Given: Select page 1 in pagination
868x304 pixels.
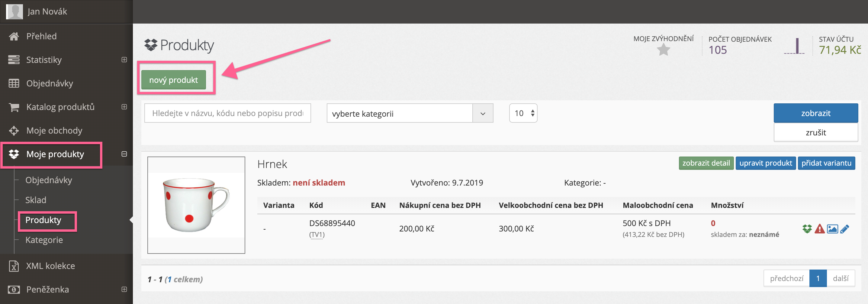Looking at the screenshot, I should pos(818,278).
